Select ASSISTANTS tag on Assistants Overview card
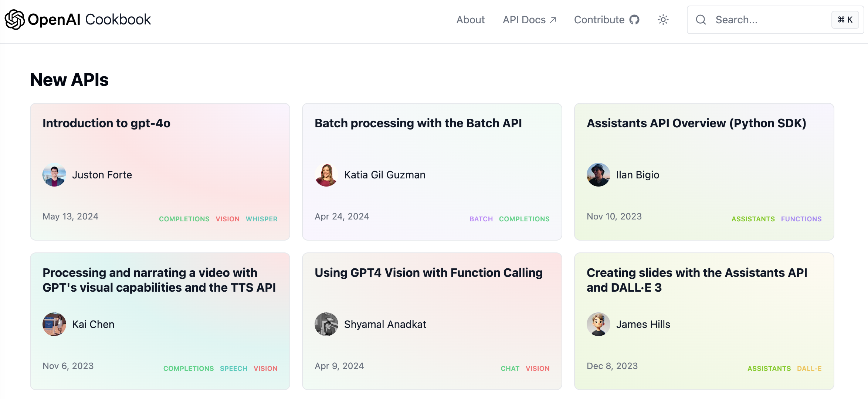Viewport: 868px width, 399px height. point(753,219)
